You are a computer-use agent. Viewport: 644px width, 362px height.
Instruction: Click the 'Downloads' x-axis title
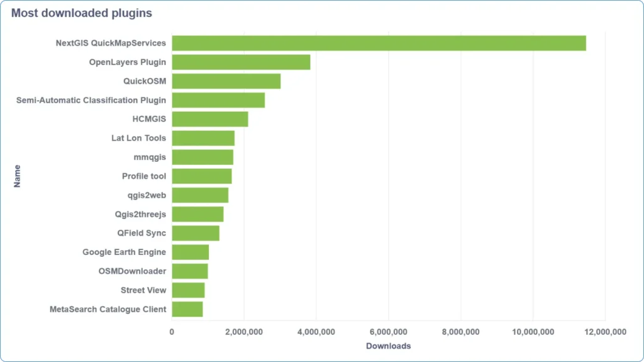(x=389, y=346)
